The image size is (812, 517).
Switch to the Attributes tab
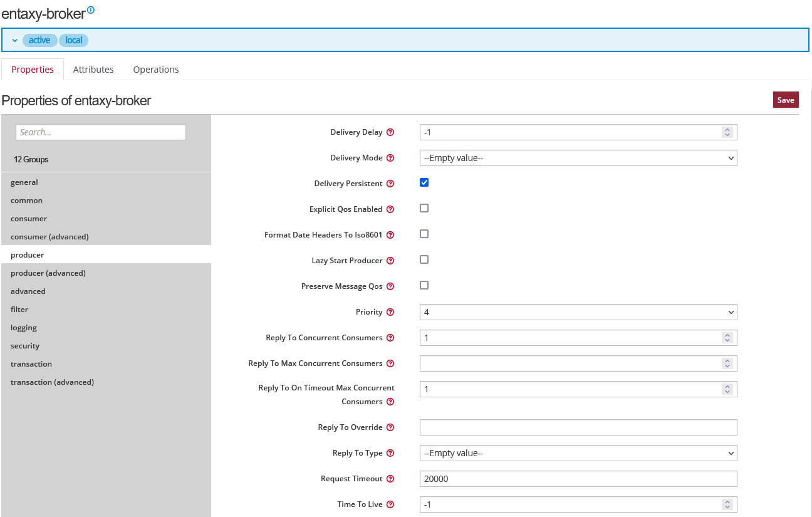(x=93, y=70)
